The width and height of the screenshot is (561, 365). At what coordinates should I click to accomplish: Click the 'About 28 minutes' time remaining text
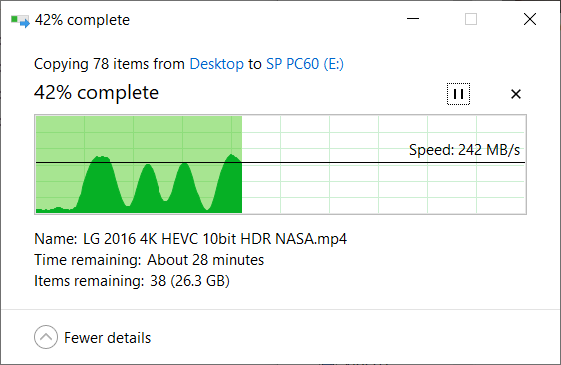(205, 260)
